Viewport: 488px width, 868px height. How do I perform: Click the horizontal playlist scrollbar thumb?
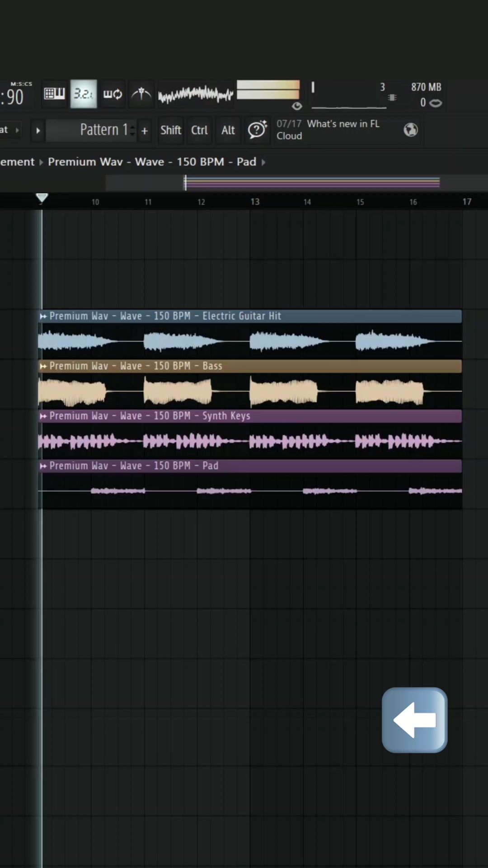pyautogui.click(x=312, y=182)
